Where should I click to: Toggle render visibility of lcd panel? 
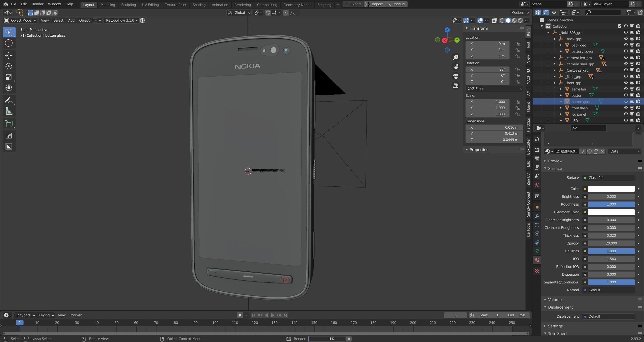click(638, 114)
